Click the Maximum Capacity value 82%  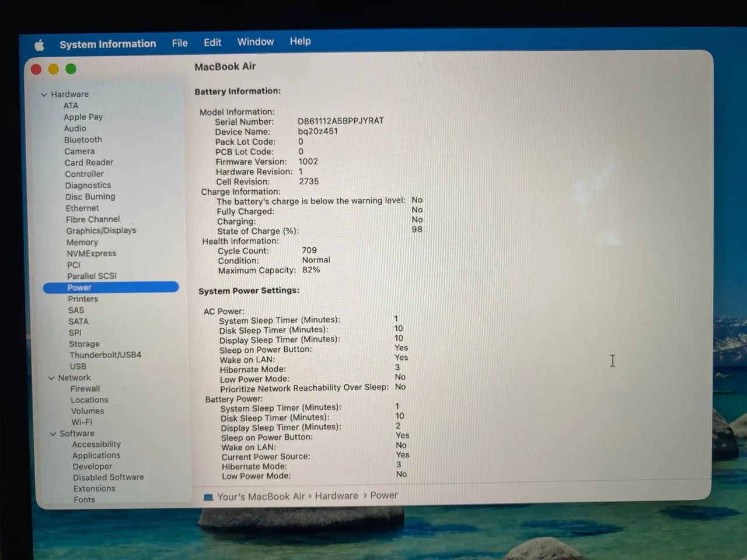pos(311,270)
